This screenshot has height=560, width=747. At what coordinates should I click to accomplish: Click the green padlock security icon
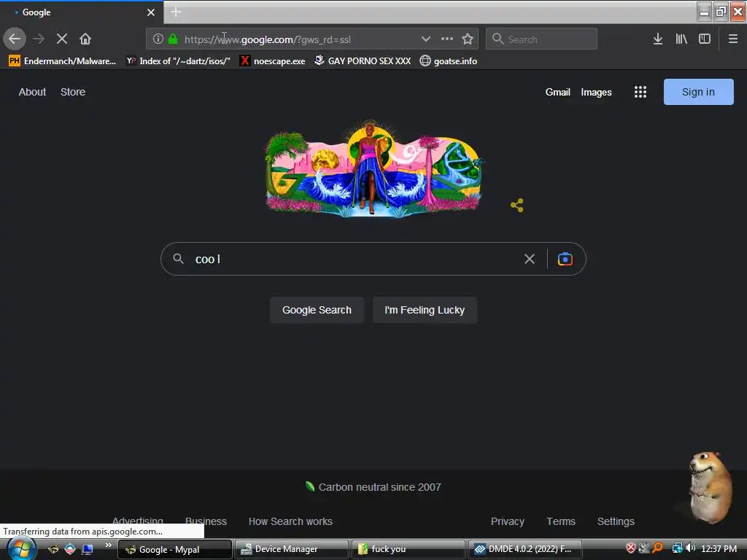173,39
